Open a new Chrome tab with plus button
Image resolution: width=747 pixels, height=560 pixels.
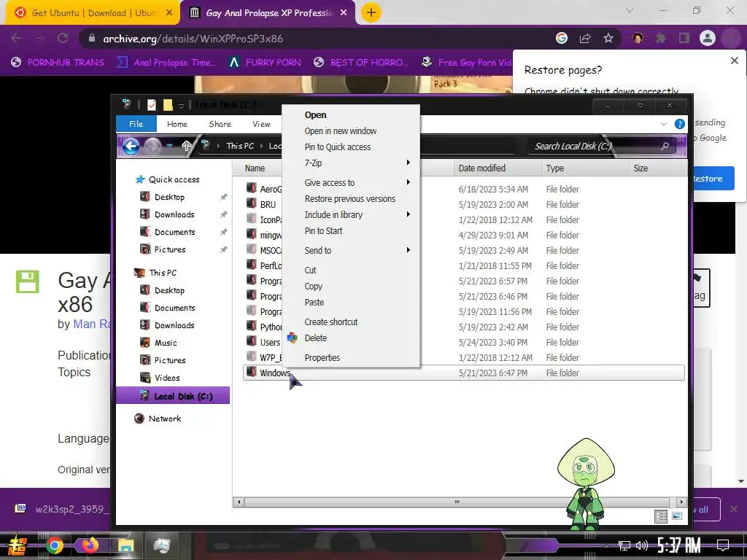tap(371, 12)
